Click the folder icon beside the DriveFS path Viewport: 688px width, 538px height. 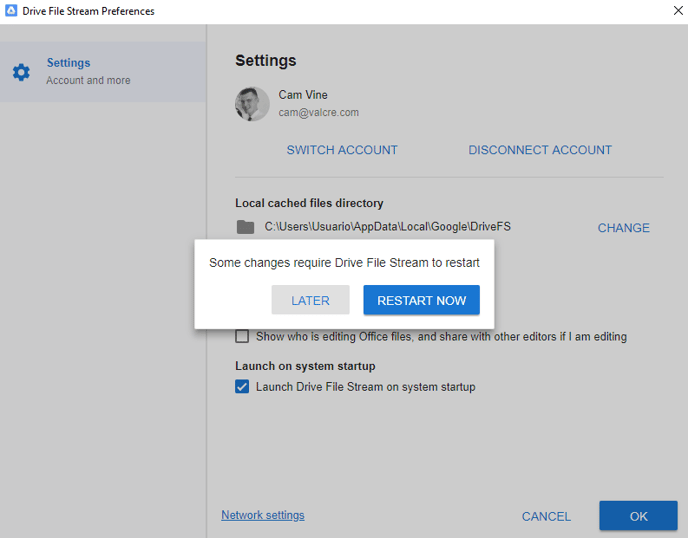[x=245, y=227]
